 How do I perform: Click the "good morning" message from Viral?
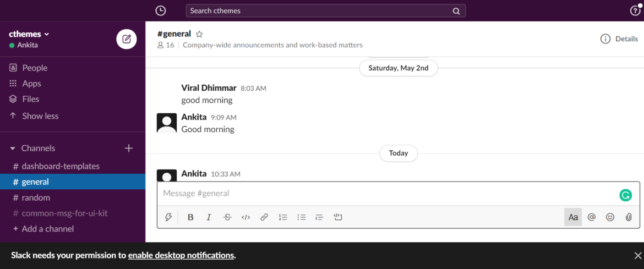[x=206, y=100]
